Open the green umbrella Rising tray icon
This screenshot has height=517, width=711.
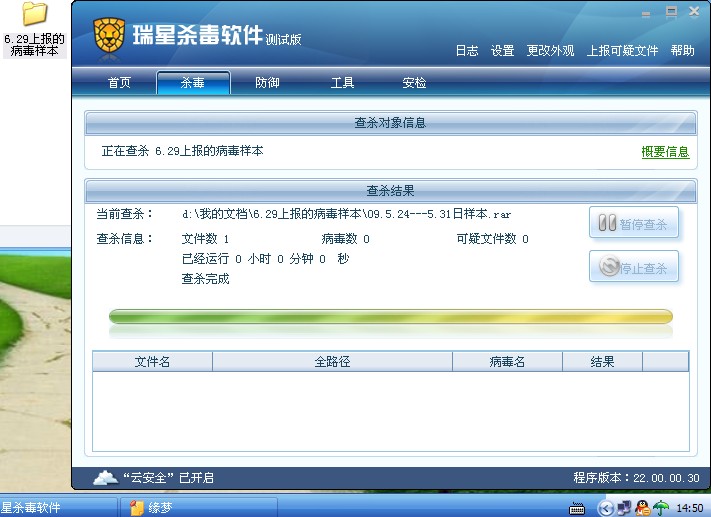661,508
